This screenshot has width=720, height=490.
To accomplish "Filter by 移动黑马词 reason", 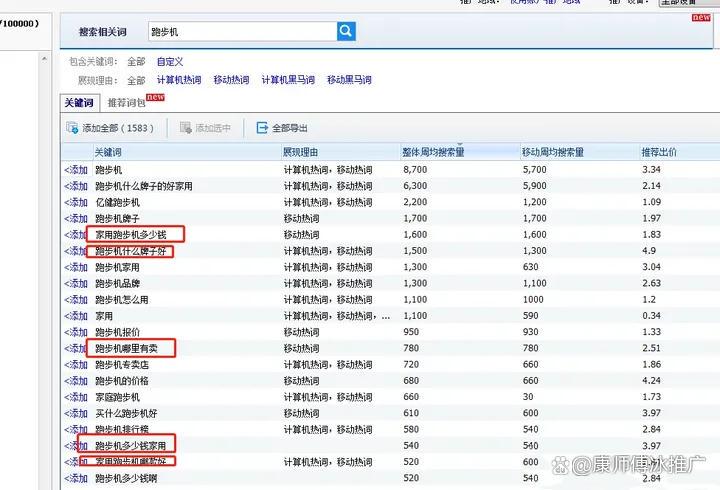I will click(349, 80).
